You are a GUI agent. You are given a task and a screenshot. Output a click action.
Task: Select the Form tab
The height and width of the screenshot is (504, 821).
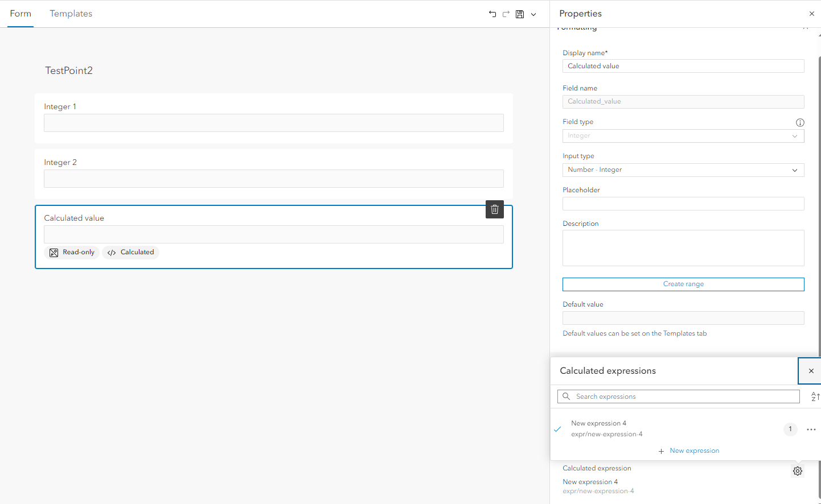pyautogui.click(x=20, y=14)
